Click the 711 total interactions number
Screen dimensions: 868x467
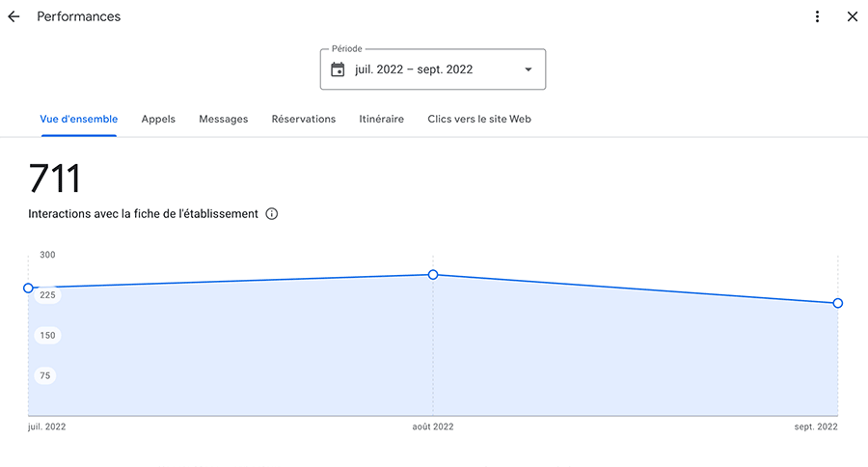click(55, 179)
